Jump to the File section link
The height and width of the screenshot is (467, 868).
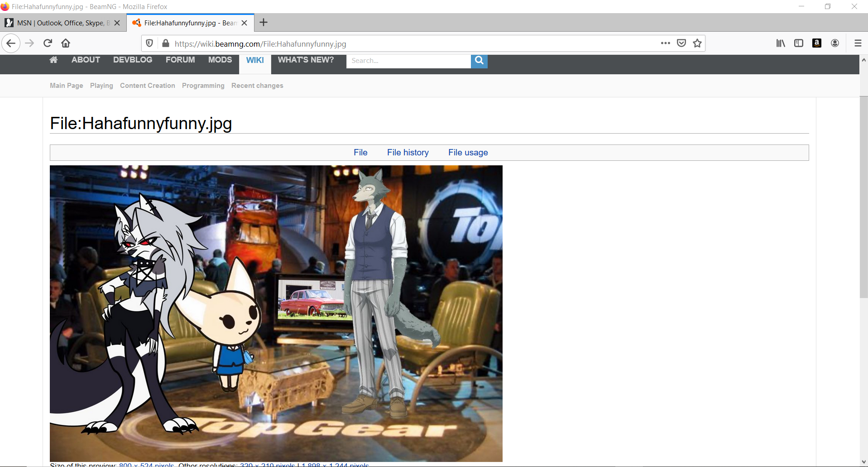(x=360, y=153)
